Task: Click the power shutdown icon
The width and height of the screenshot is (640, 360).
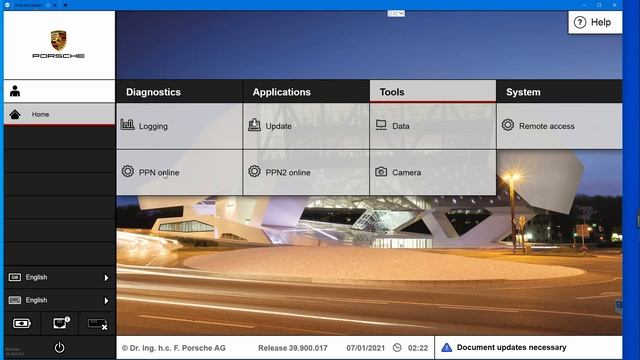Action: click(x=60, y=347)
